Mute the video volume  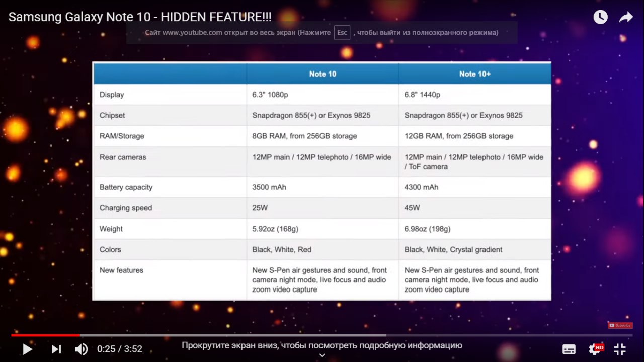[81, 349]
